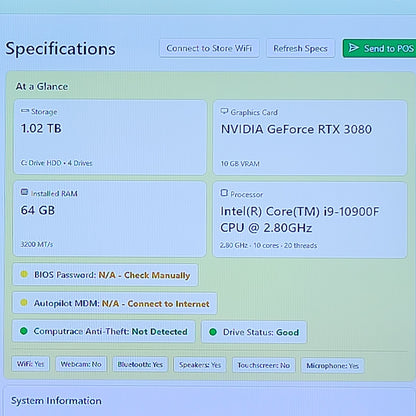
Task: Click the Webcam: No tag
Action: [81, 364]
